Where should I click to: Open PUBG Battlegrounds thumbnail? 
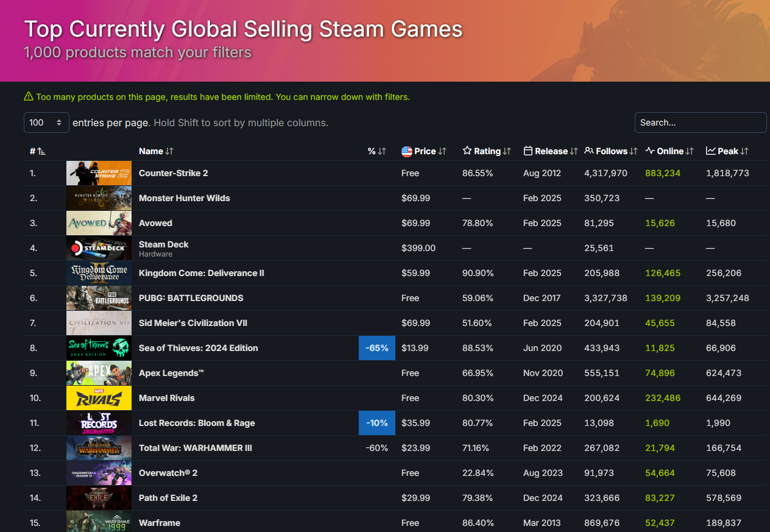[x=99, y=298]
